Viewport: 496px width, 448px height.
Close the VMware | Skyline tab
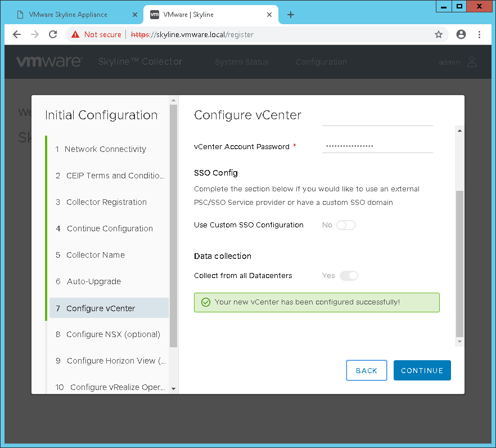click(x=269, y=15)
